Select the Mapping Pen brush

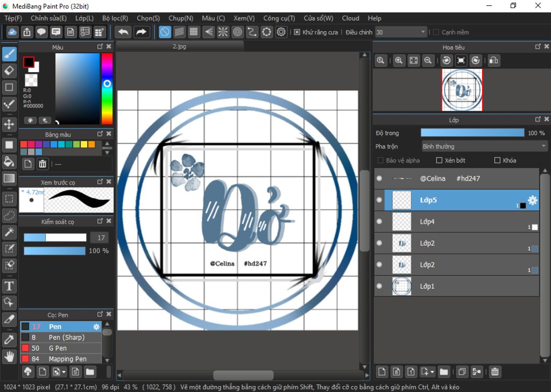point(61,359)
